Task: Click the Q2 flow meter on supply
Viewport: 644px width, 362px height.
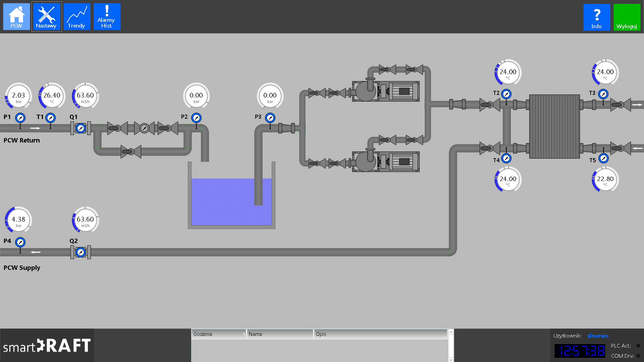Action: point(80,252)
